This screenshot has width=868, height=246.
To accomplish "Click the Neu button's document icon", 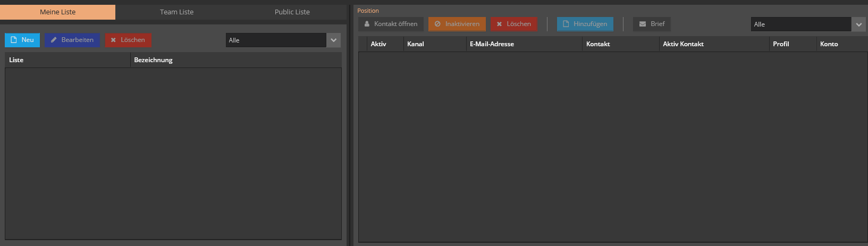I will tap(14, 40).
